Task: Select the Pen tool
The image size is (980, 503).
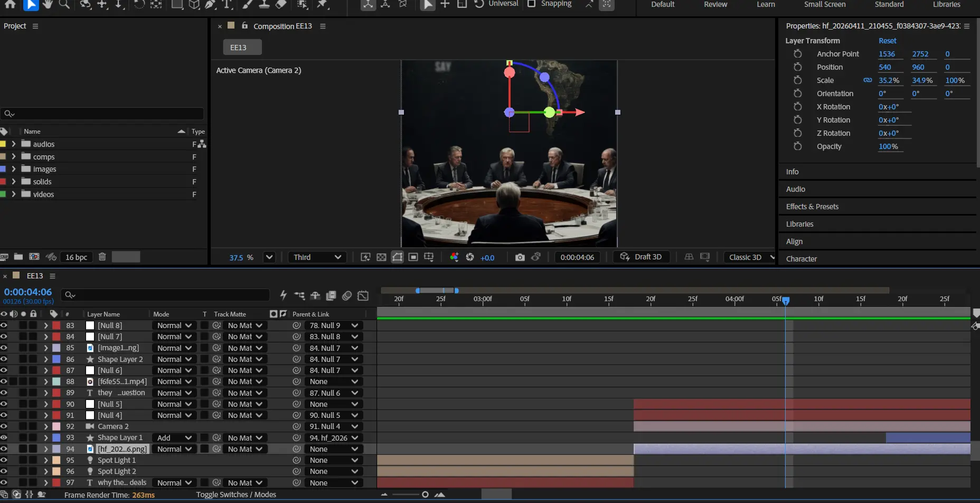Action: pyautogui.click(x=210, y=4)
